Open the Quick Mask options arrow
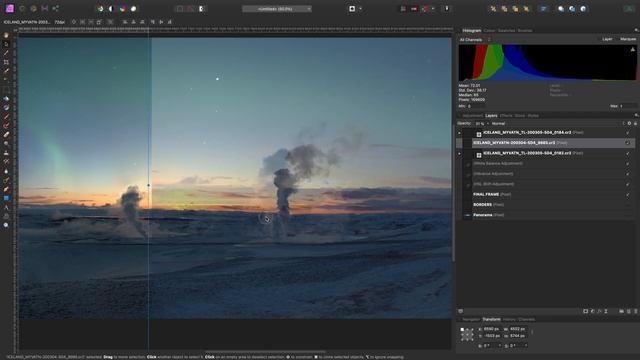Image resolution: width=640 pixels, height=360 pixels. pyautogui.click(x=360, y=9)
